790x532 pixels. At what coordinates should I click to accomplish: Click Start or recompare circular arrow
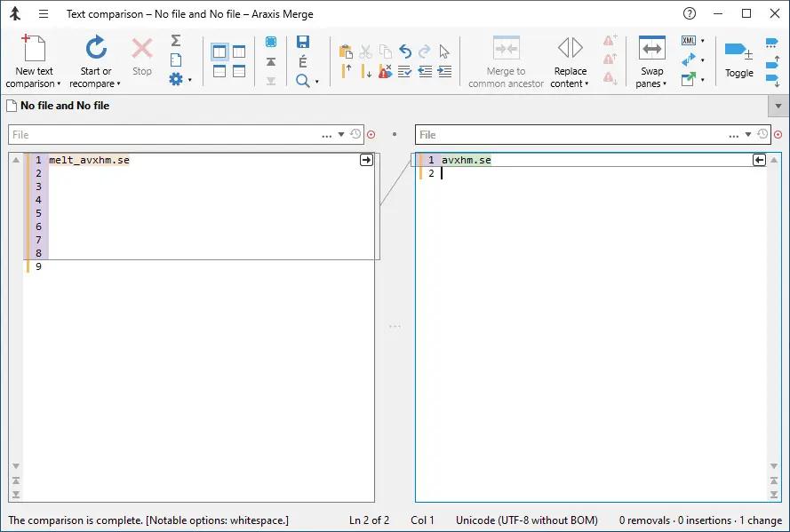click(96, 48)
